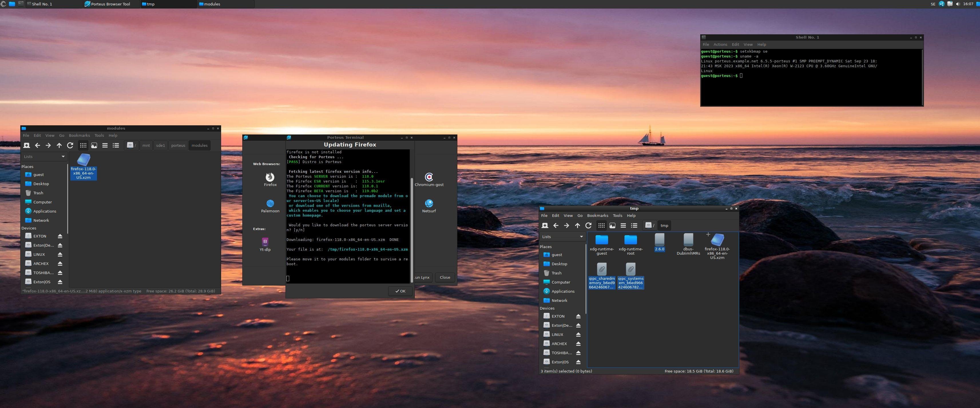Switch modules window to icon grid view
The image size is (980, 408).
point(83,145)
